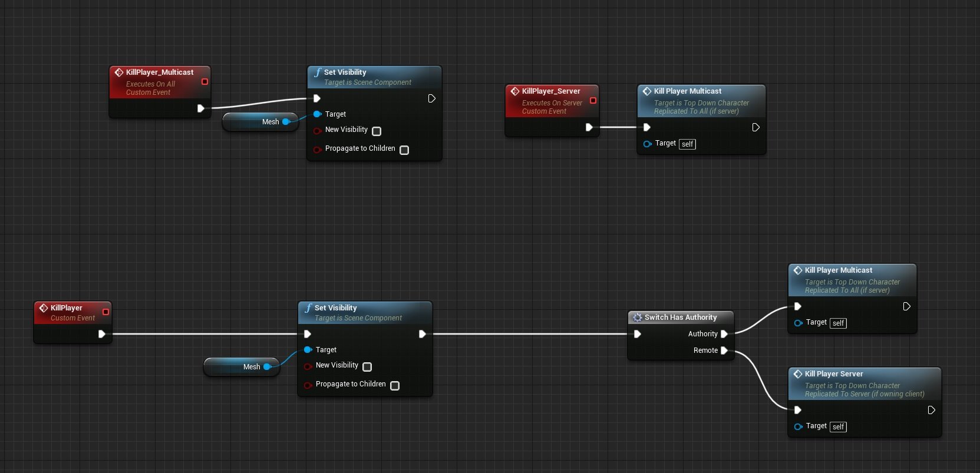Click the red delegate pin on KillPlayer_Multicast event
The image size is (980, 473).
tap(205, 82)
